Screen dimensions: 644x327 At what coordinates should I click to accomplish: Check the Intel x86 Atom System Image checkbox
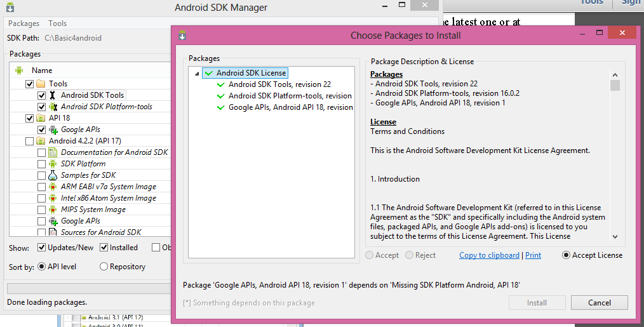point(41,198)
